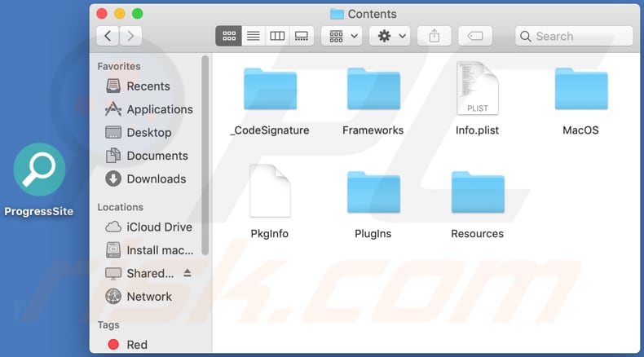Select the PlugIns folder icon
Viewport: 644px width, 357px height.
(x=373, y=192)
